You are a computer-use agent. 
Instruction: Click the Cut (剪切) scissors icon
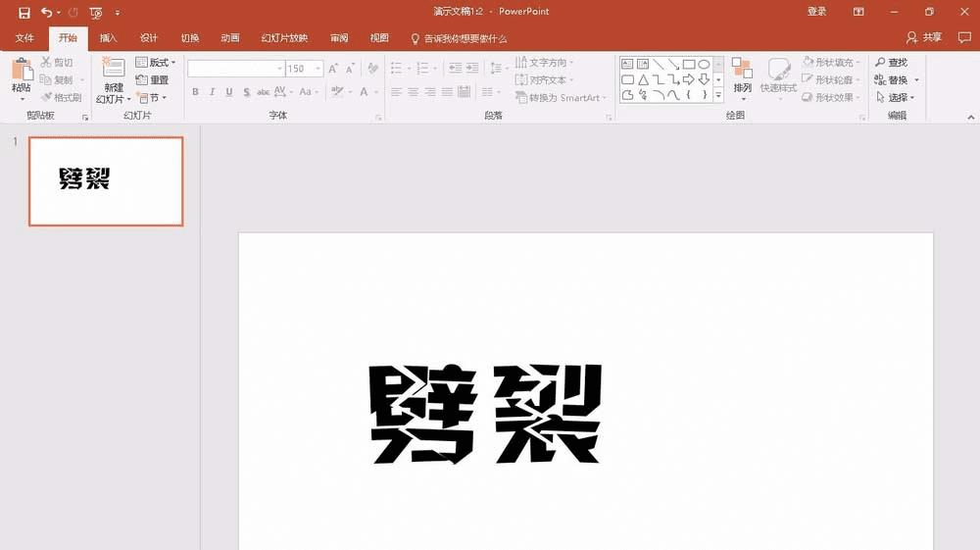(46, 62)
